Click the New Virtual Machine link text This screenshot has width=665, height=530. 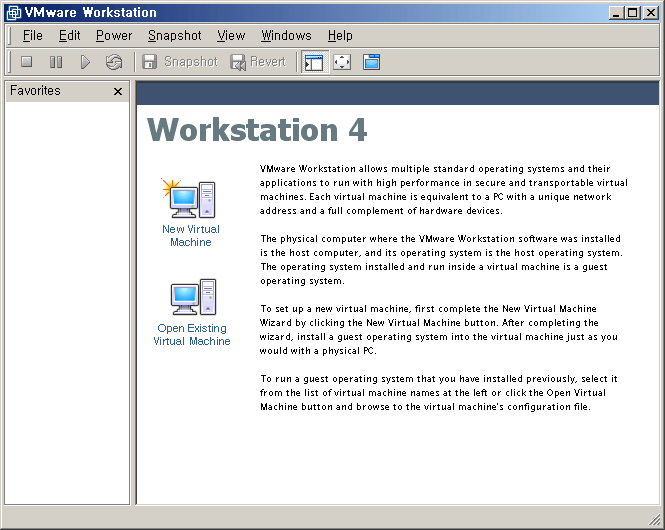pyautogui.click(x=191, y=236)
